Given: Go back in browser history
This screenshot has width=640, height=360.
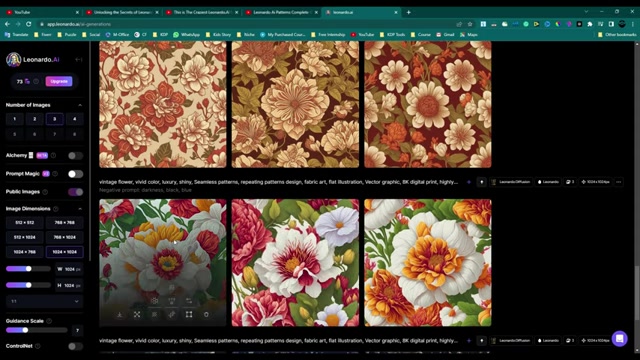Looking at the screenshot, I should pyautogui.click(x=7, y=24).
